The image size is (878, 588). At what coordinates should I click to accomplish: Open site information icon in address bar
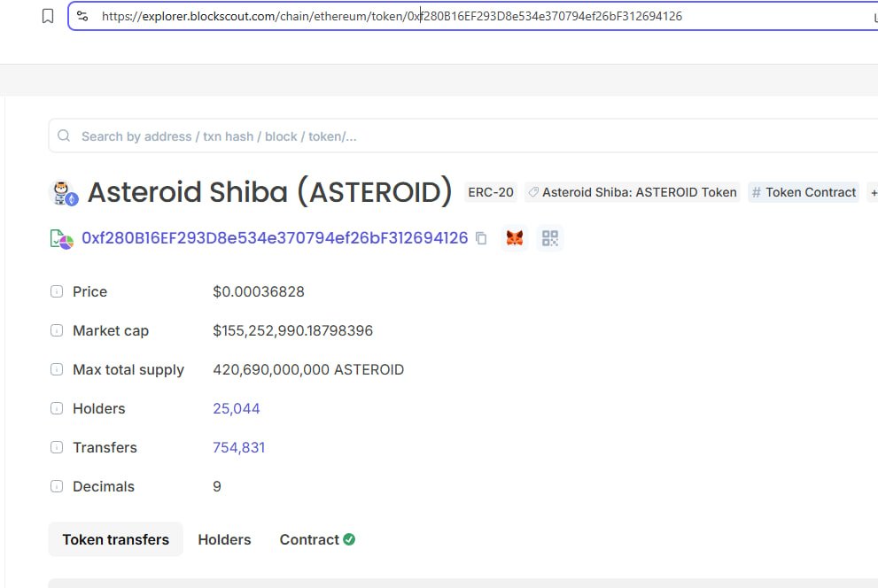pyautogui.click(x=82, y=16)
